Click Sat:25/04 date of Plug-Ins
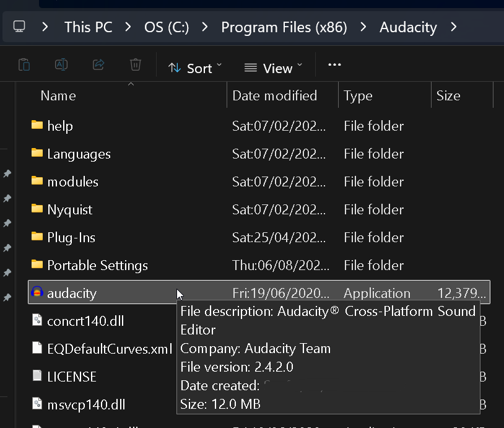The width and height of the screenshot is (504, 428). coord(279,238)
